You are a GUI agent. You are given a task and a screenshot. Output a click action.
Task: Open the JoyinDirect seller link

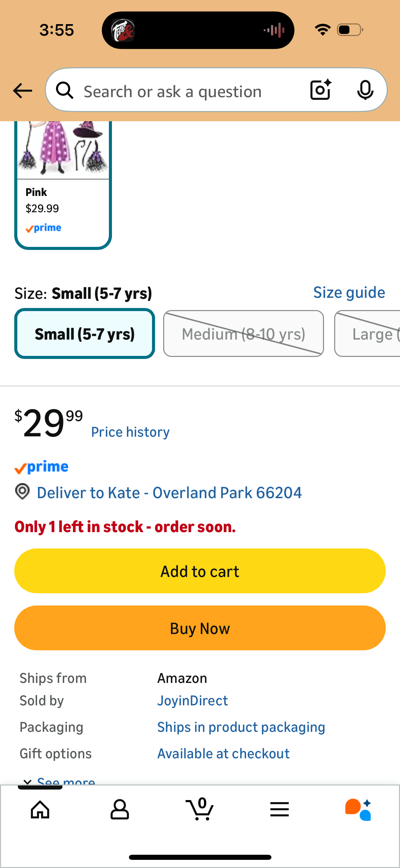(x=192, y=701)
